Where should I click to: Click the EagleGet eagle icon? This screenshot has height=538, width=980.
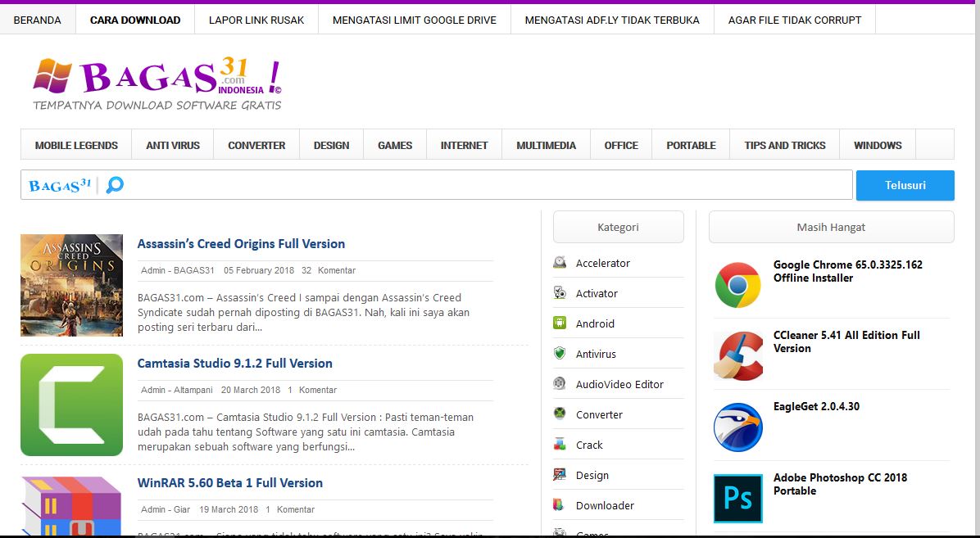click(738, 427)
